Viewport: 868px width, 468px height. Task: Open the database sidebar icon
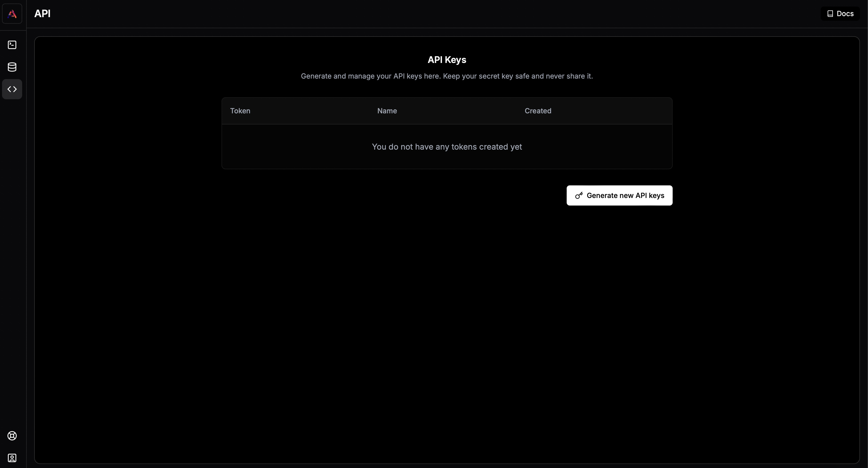(12, 67)
